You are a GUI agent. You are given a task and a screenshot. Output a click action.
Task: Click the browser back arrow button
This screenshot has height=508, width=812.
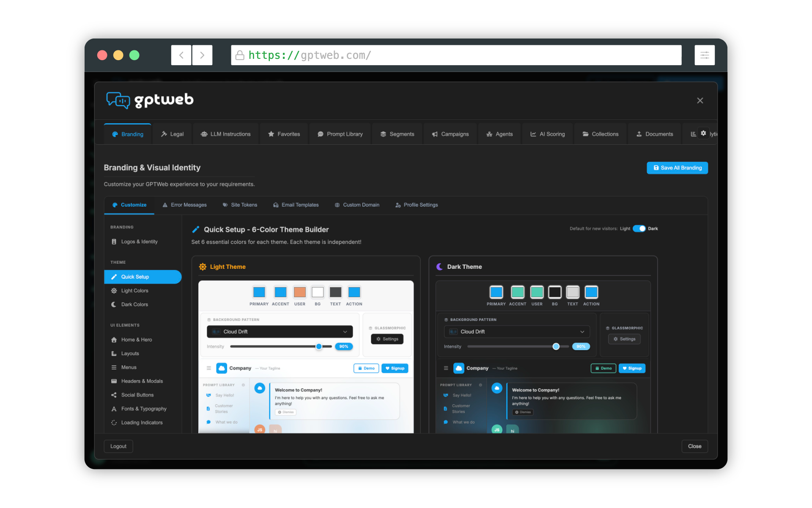pos(181,55)
